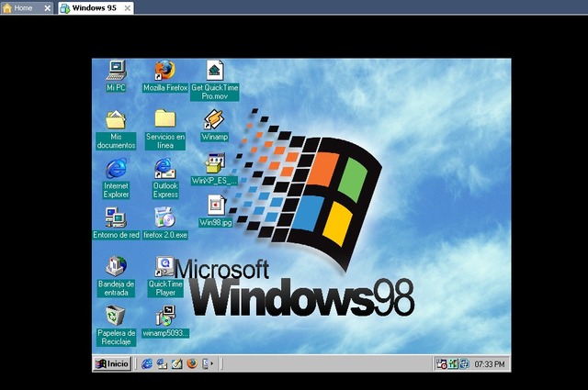Close the Windows 95 tab
This screenshot has height=390, width=588.
(128, 8)
